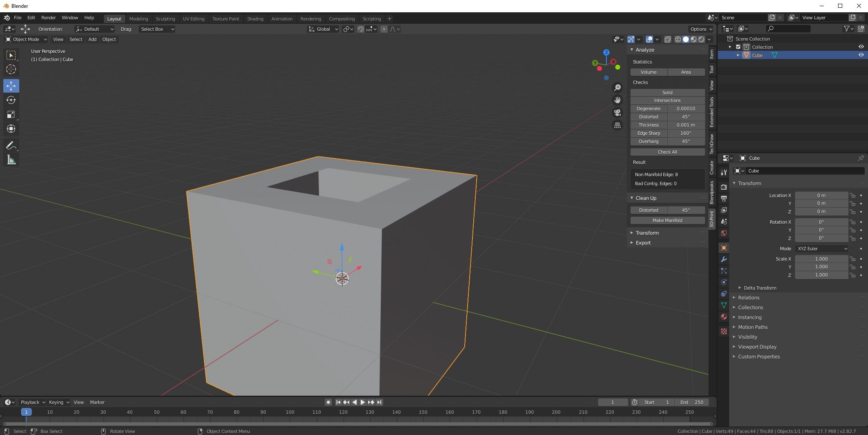Click the play button in the timeline
Image resolution: width=868 pixels, height=435 pixels.
click(x=363, y=402)
